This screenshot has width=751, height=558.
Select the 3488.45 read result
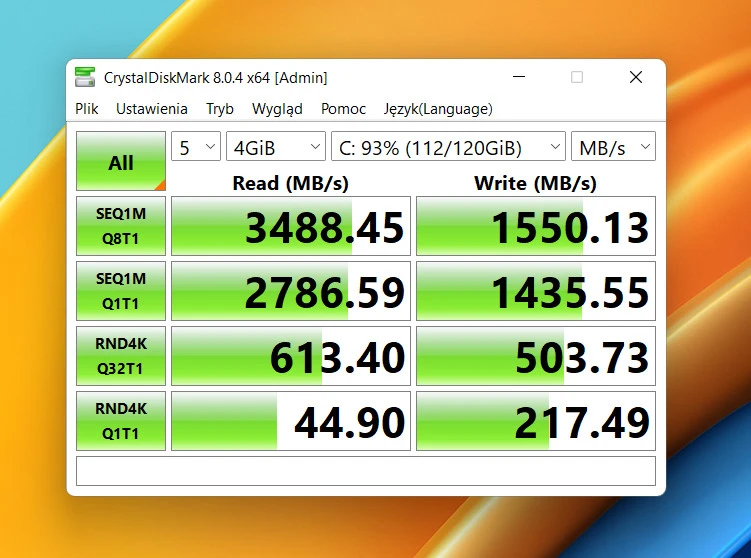tap(291, 226)
